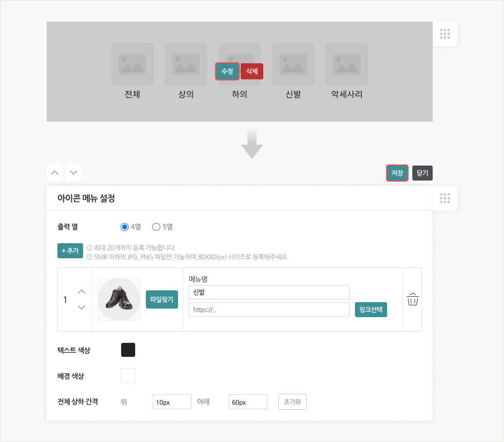This screenshot has width=504, height=442.
Task: Click the shoe thumbnail image
Action: click(119, 299)
